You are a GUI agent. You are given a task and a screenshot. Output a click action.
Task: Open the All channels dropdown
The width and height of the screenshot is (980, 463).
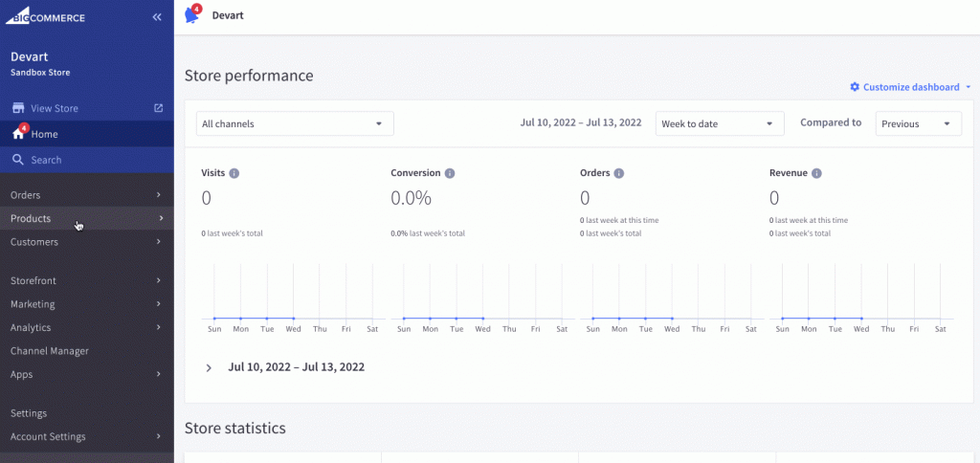pyautogui.click(x=295, y=123)
